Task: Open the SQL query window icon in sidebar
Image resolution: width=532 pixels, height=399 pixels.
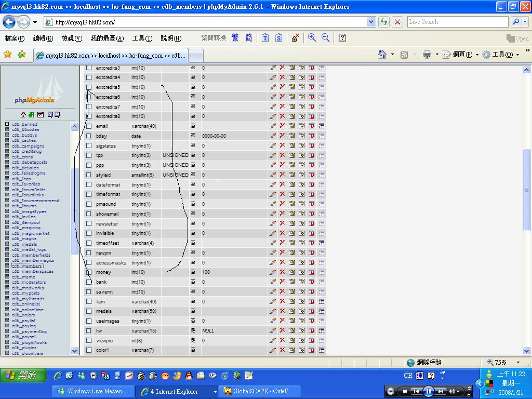Action: 41,115
